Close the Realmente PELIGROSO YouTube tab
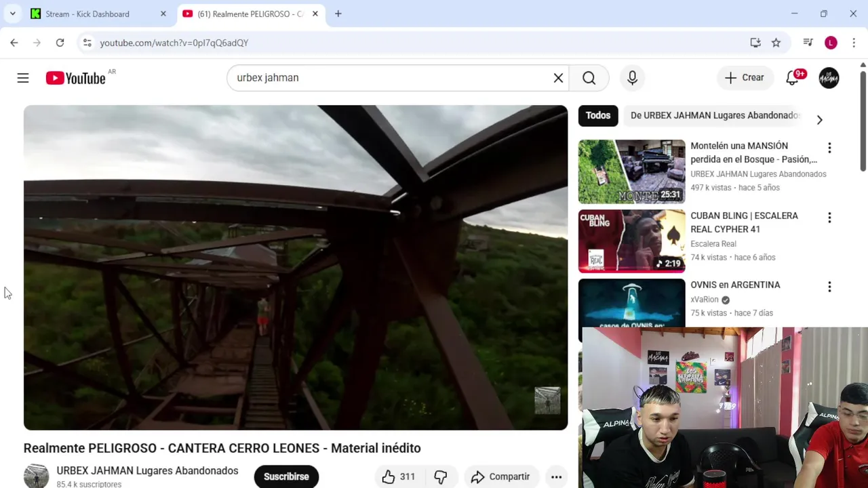 [x=315, y=14]
